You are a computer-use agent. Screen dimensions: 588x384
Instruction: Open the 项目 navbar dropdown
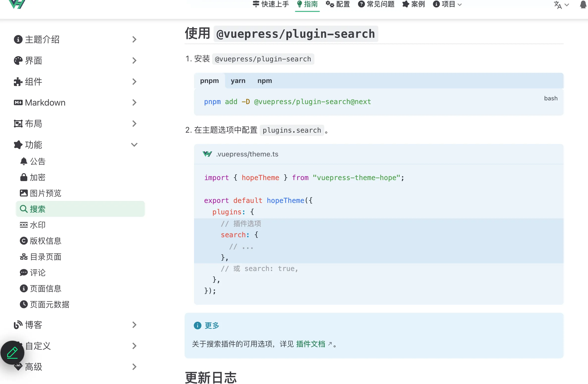(447, 4)
